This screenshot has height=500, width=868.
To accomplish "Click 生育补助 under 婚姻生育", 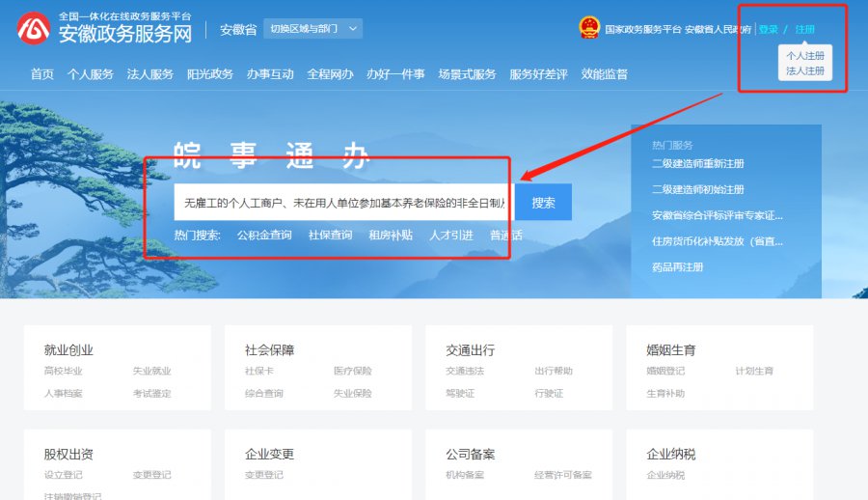I will click(x=665, y=394).
